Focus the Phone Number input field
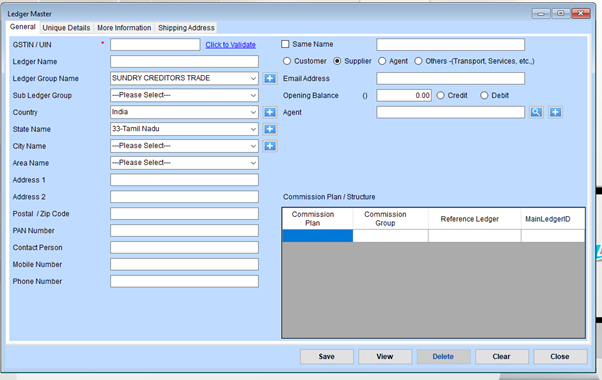This screenshot has width=602, height=380. pos(184,281)
